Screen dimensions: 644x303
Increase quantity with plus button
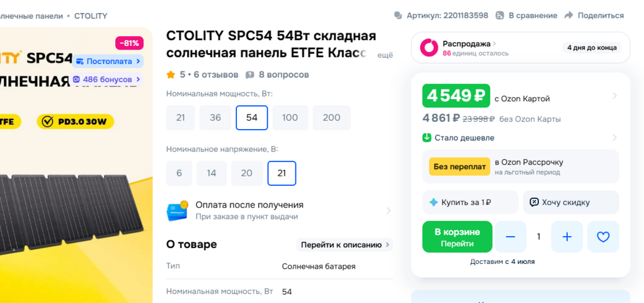coord(567,237)
